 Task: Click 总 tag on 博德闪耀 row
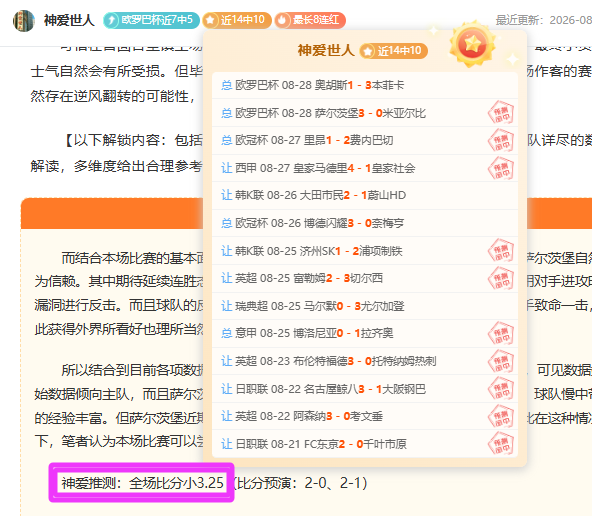tap(227, 223)
